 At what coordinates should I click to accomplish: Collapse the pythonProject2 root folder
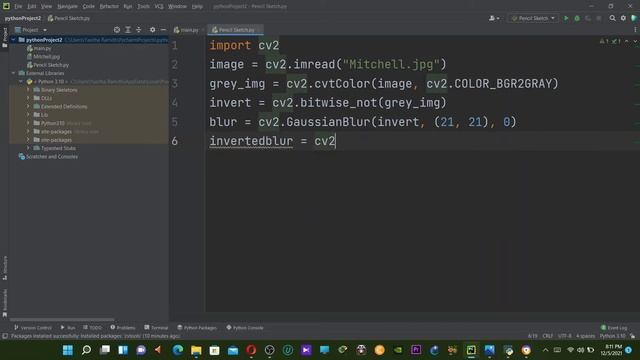13,40
